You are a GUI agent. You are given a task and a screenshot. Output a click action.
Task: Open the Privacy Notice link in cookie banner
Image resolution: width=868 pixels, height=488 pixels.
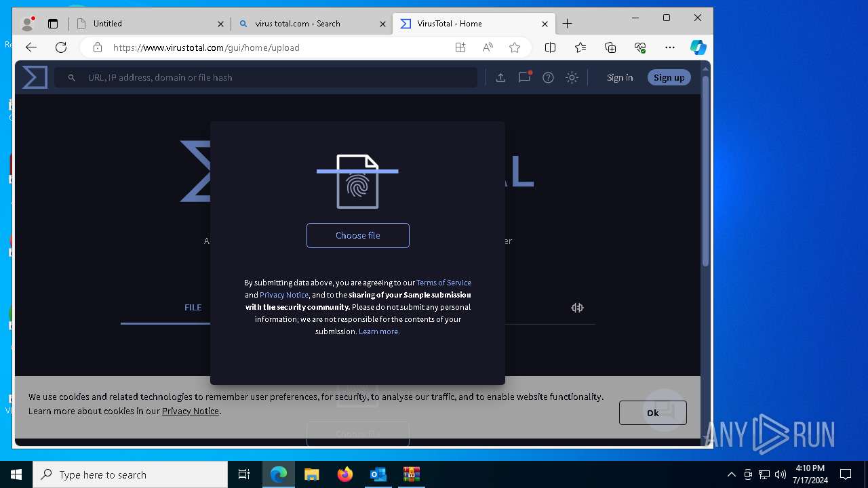coord(190,411)
